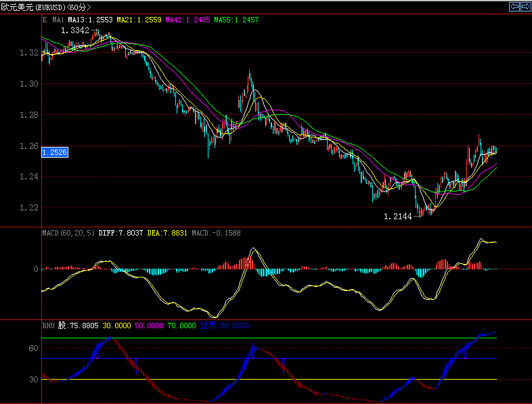This screenshot has height=404, width=532.
Task: Click the blue 1.2526 current price tag
Action: tap(54, 153)
